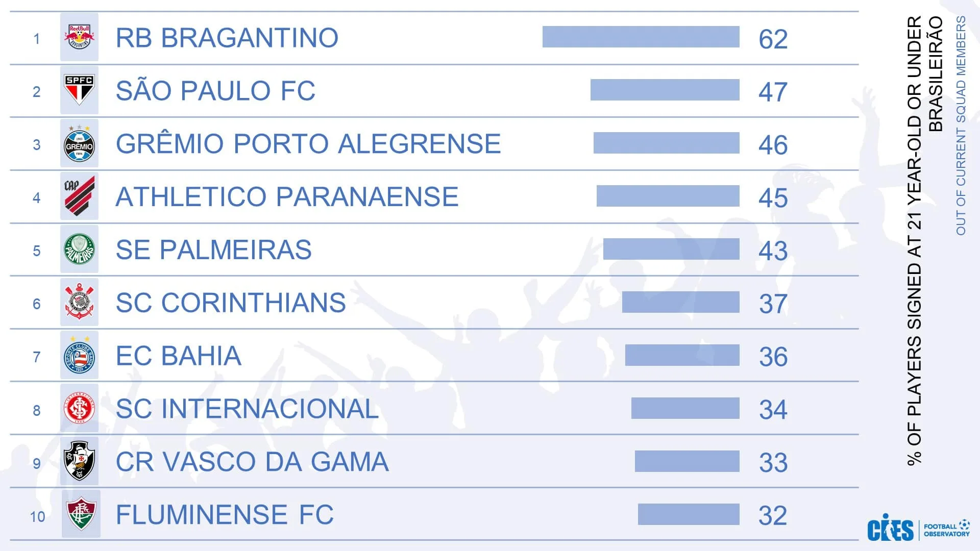
Task: Click the FLUMINENSE FC team name
Action: click(x=225, y=515)
